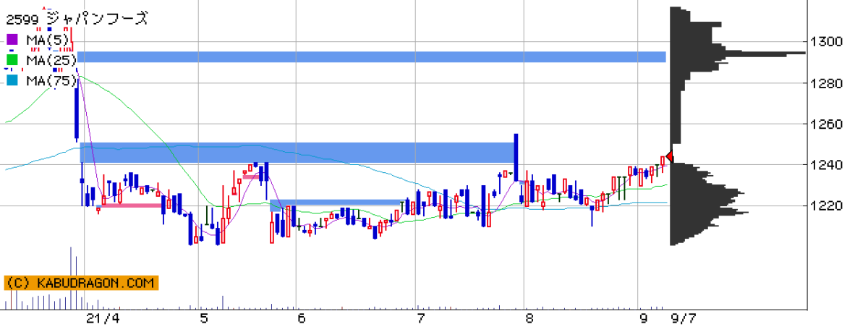Image resolution: width=868 pixels, height=327 pixels.
Task: Click the pink support line near 1220
Action: click(131, 205)
